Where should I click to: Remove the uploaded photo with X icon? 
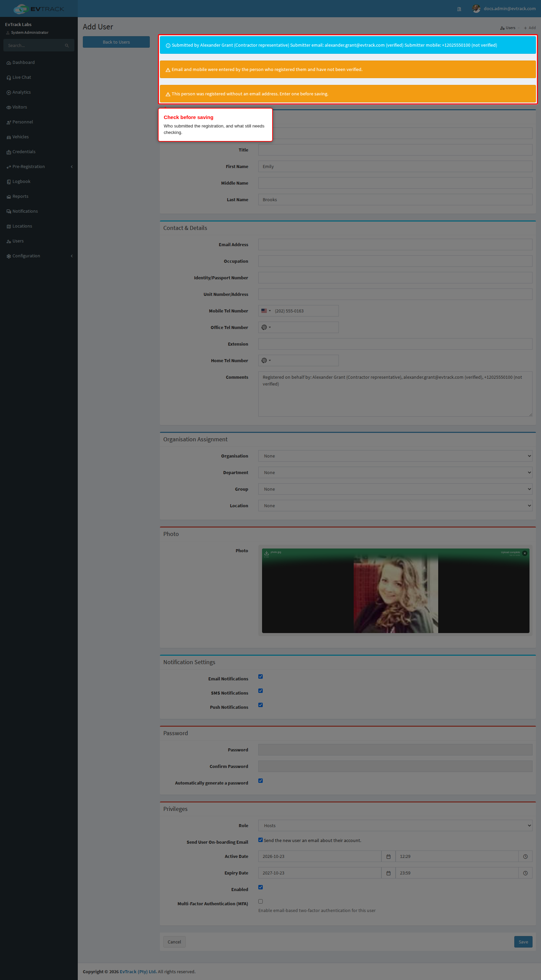coord(525,553)
